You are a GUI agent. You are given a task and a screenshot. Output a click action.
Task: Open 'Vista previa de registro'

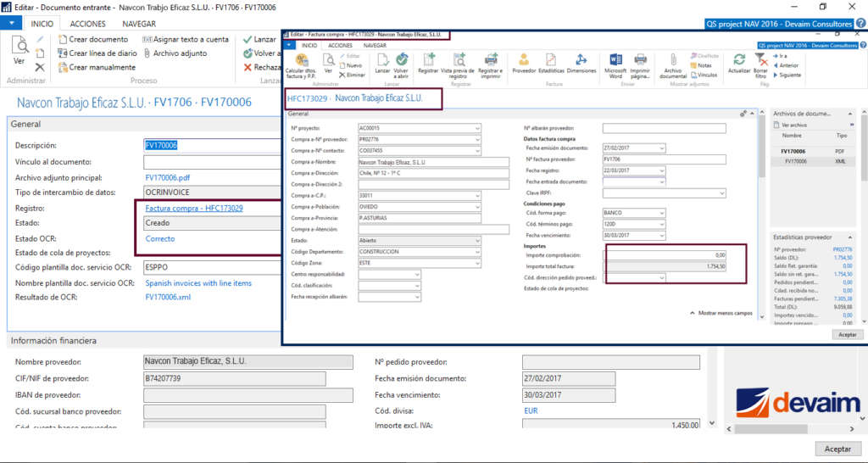tap(459, 61)
